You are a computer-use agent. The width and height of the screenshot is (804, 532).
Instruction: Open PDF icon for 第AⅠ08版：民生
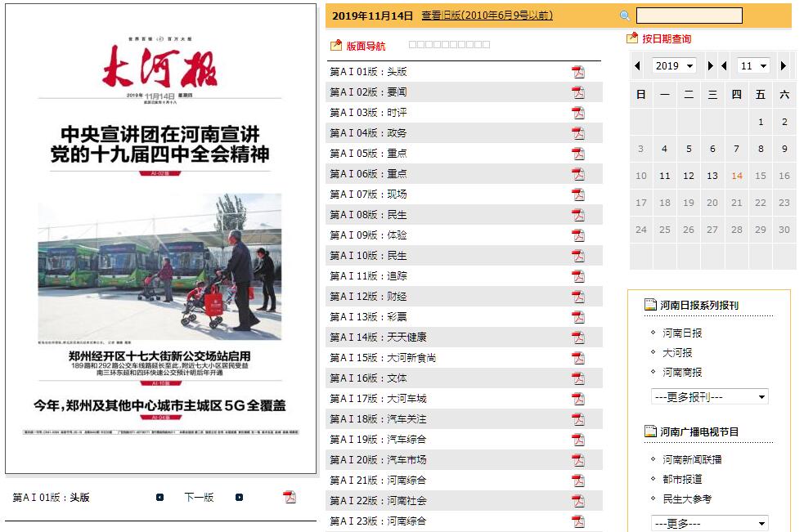click(578, 215)
